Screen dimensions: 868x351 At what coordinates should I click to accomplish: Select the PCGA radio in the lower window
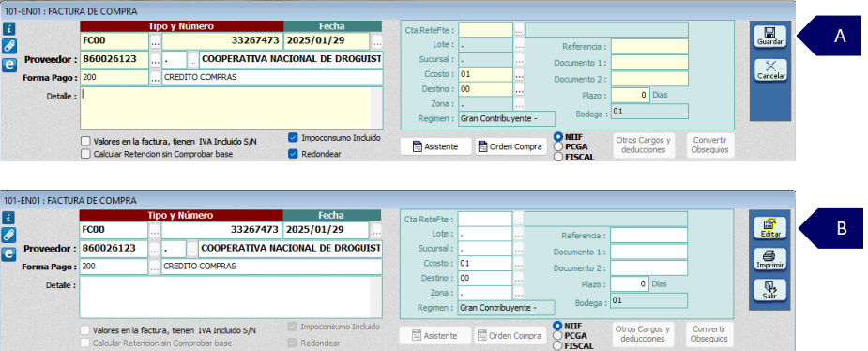click(557, 335)
